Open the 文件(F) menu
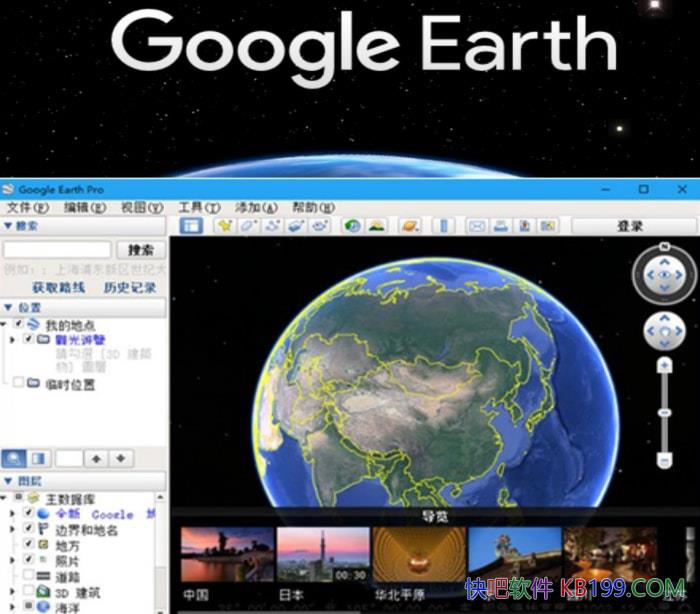The height and width of the screenshot is (614, 700). click(x=28, y=208)
